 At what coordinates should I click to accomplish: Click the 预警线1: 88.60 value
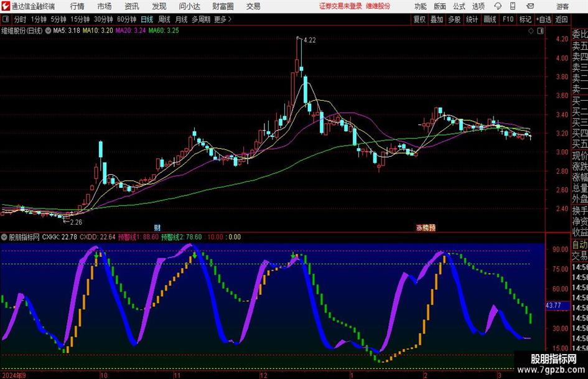(138, 237)
